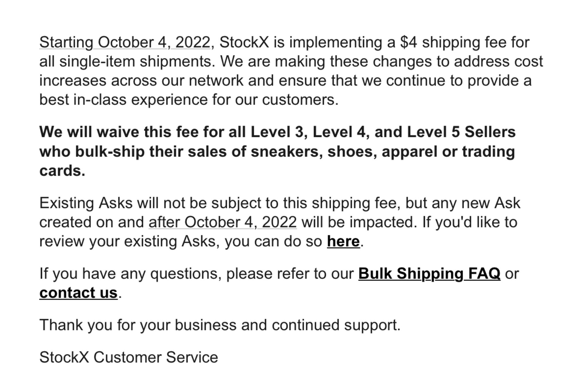
Task: Click the 'Thank you for your business' line
Action: [x=220, y=325]
